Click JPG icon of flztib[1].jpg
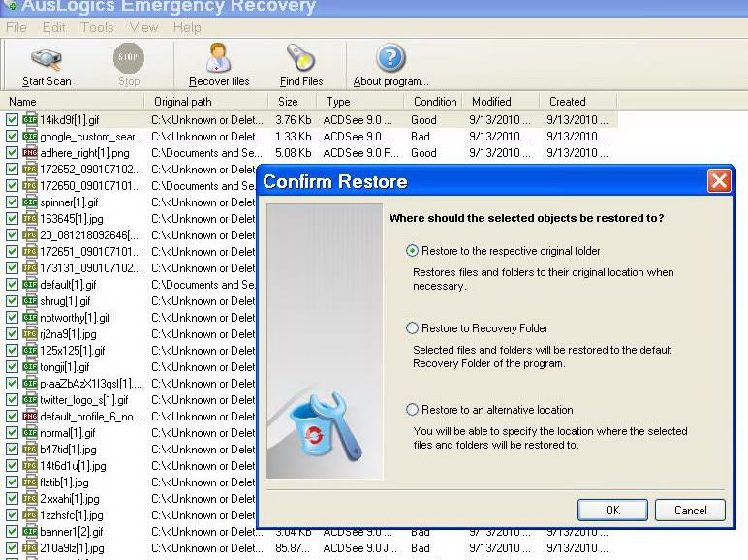 (x=30, y=482)
